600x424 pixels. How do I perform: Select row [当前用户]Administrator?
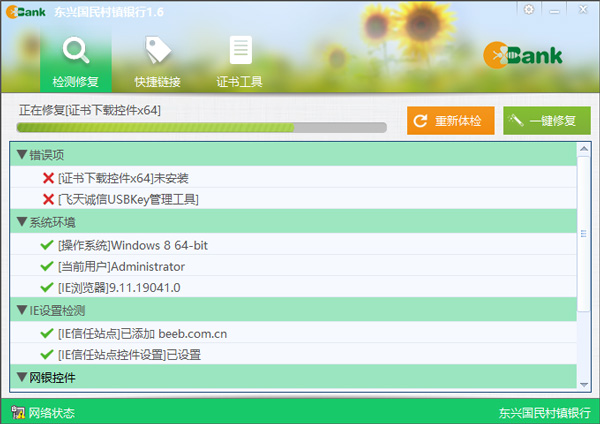point(293,266)
